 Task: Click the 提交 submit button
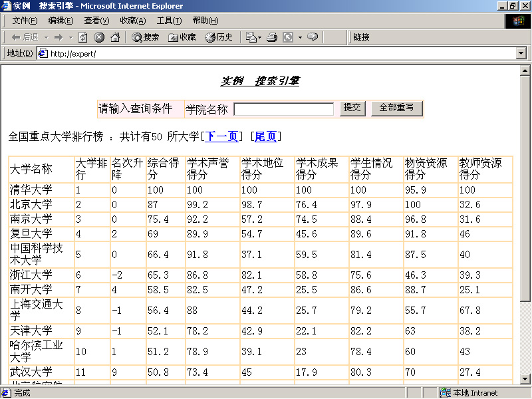point(352,108)
